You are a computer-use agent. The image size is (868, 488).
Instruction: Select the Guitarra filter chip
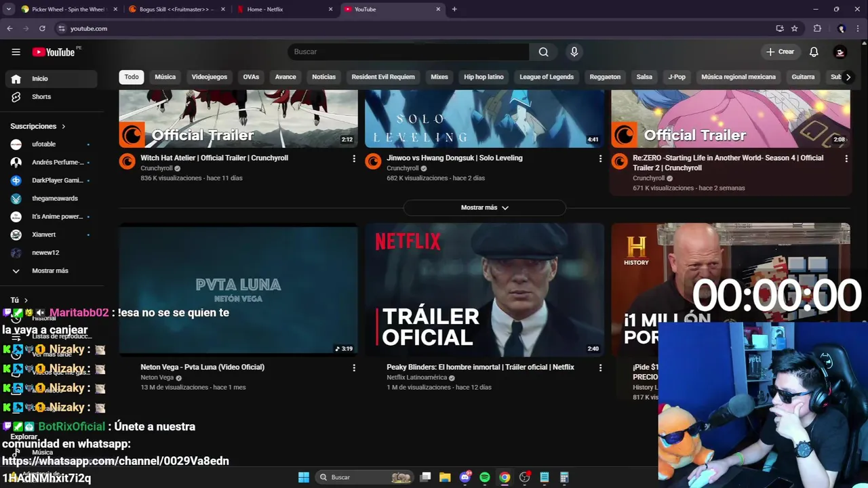803,77
